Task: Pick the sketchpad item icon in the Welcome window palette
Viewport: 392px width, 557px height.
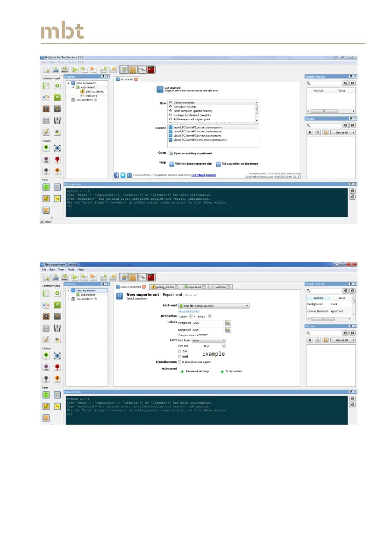Action: click(46, 97)
